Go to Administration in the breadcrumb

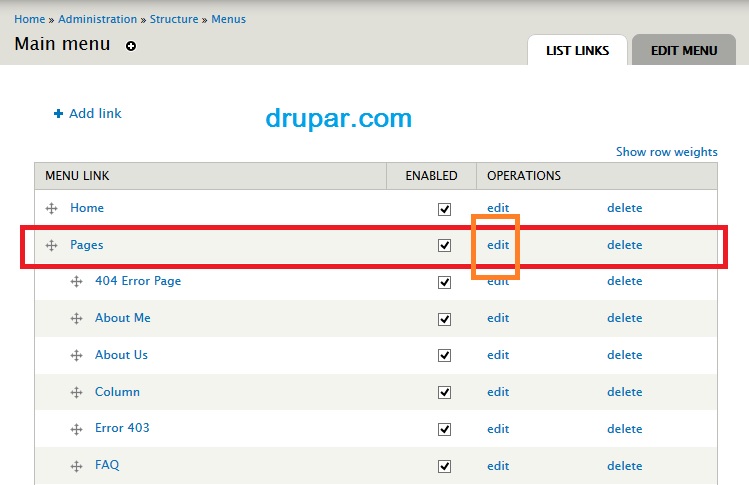97,19
